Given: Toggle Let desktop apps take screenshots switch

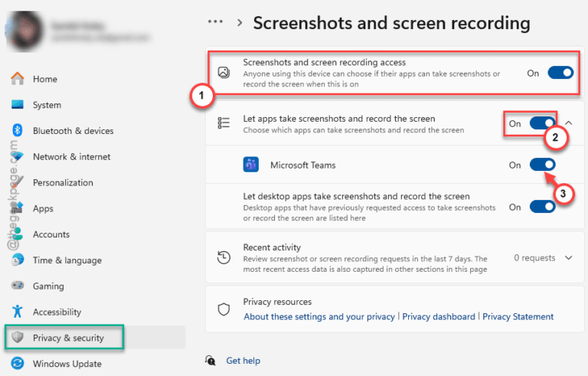Looking at the screenshot, I should point(542,207).
